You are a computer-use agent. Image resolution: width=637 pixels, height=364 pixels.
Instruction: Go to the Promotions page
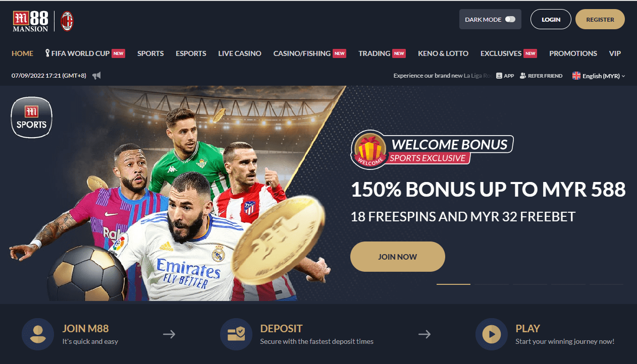click(573, 53)
